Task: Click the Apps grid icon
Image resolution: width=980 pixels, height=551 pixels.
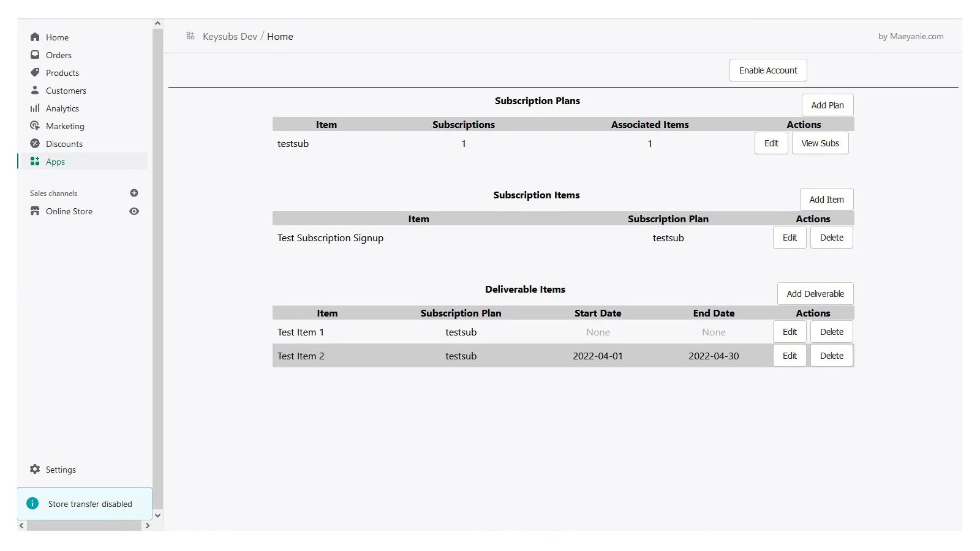Action: pyautogui.click(x=35, y=161)
